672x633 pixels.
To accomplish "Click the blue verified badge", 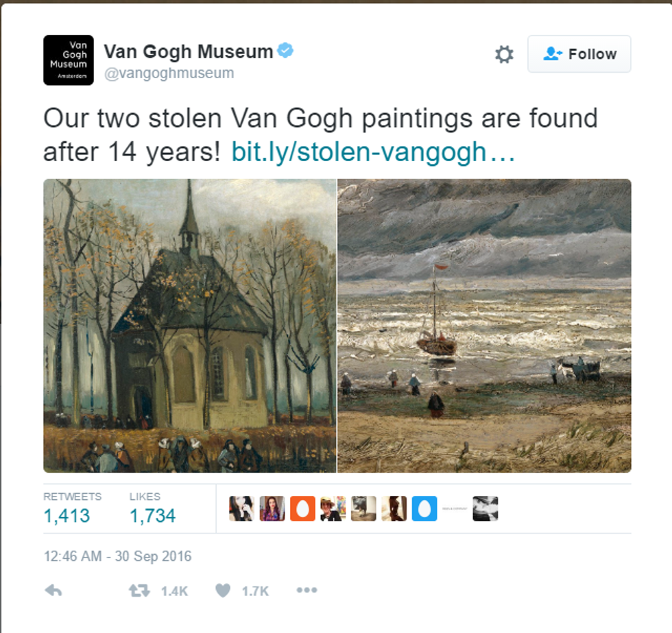I will pyautogui.click(x=285, y=51).
